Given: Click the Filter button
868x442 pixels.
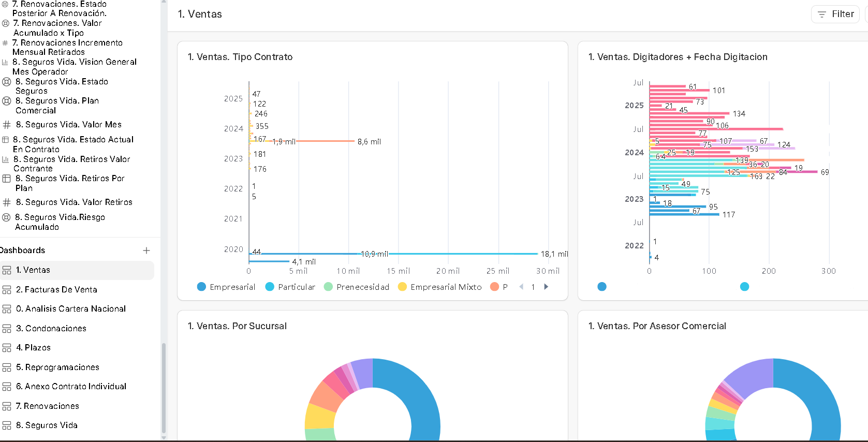Looking at the screenshot, I should pyautogui.click(x=835, y=14).
